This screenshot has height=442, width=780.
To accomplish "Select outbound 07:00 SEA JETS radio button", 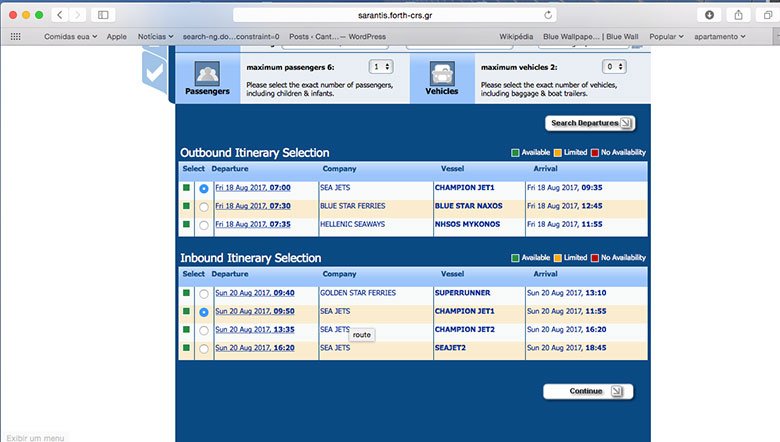I will 203,188.
